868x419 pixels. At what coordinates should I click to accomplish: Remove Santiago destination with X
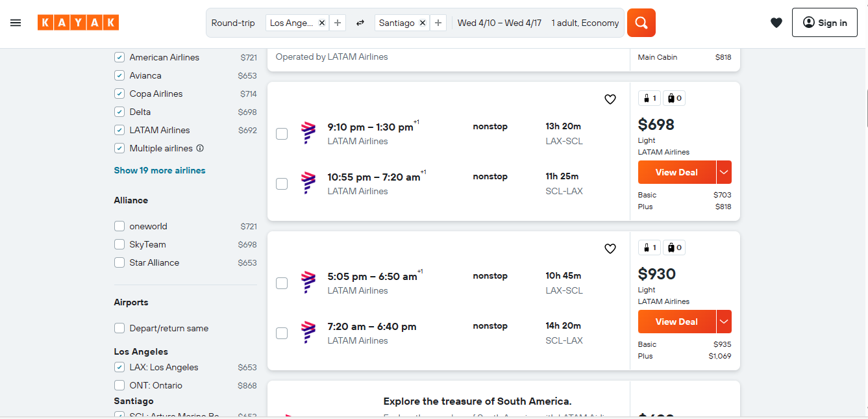point(422,23)
